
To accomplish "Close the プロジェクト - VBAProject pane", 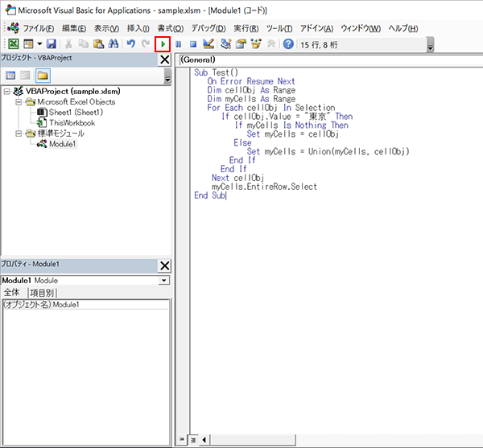I will point(165,60).
